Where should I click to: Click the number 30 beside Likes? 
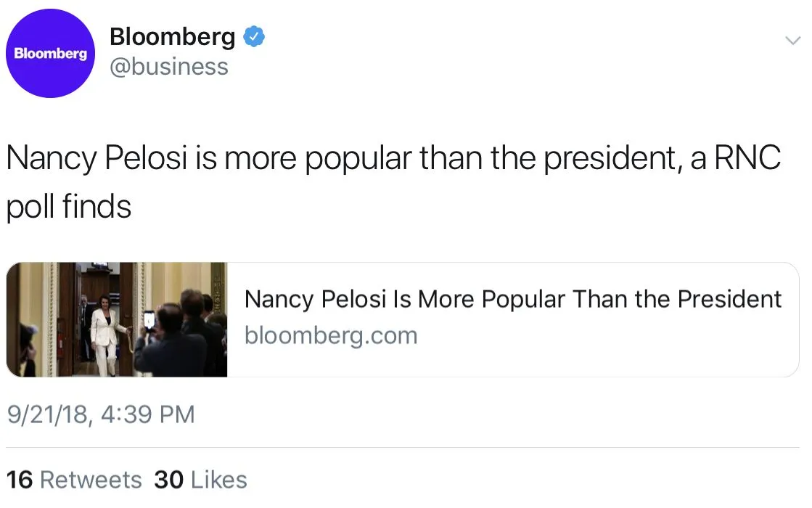[168, 480]
